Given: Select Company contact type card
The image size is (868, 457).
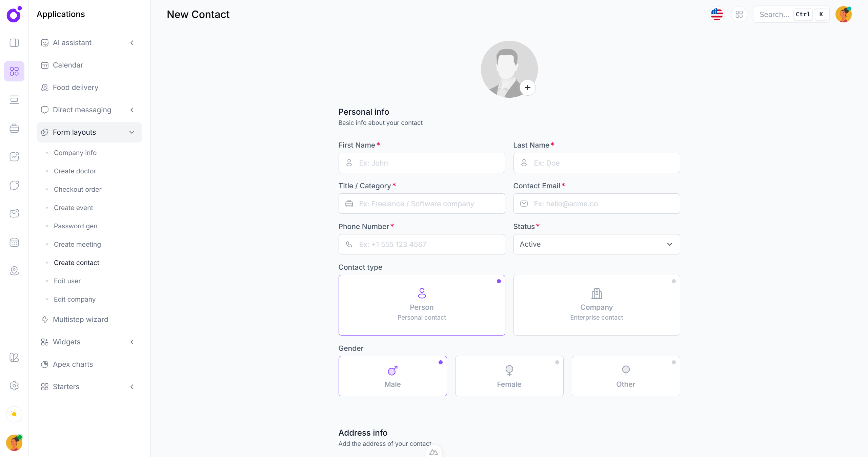Looking at the screenshot, I should coord(596,305).
